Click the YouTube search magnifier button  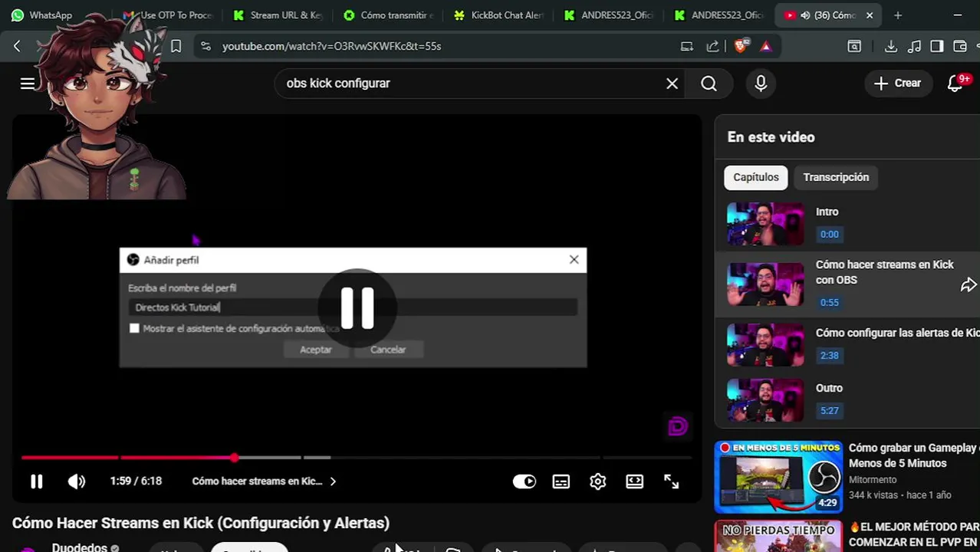[x=709, y=83]
